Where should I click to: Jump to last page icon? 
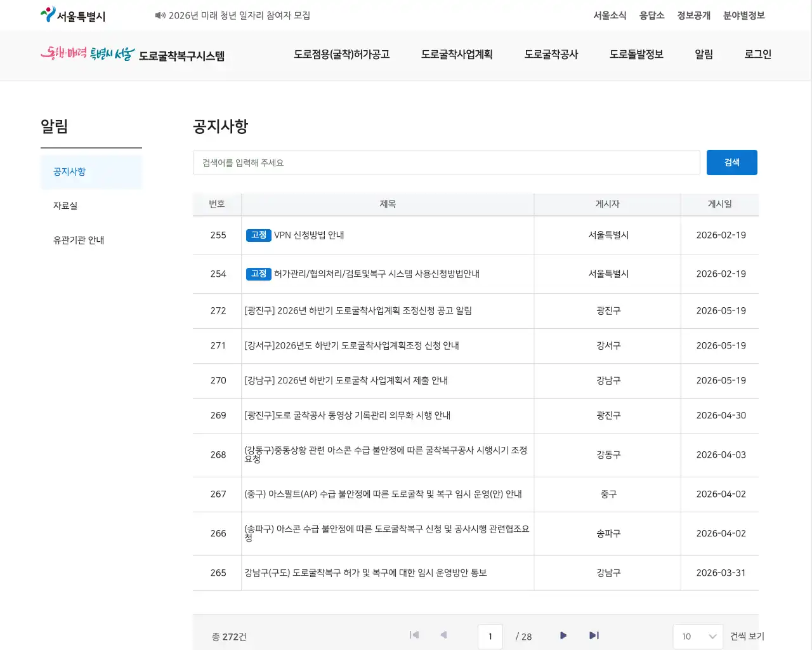594,635
